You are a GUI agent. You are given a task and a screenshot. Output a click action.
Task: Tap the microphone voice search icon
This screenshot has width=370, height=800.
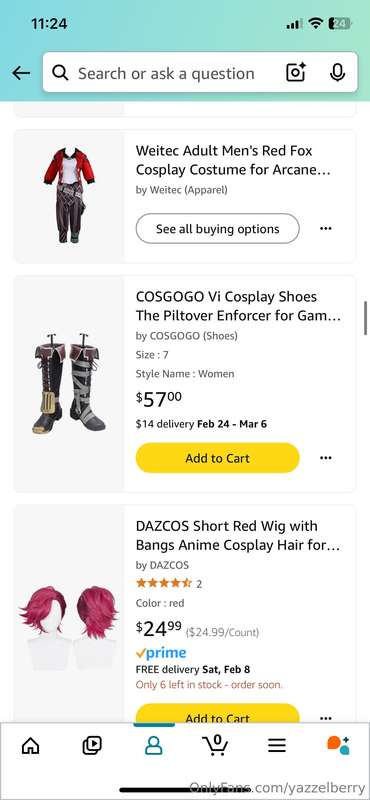coord(337,73)
